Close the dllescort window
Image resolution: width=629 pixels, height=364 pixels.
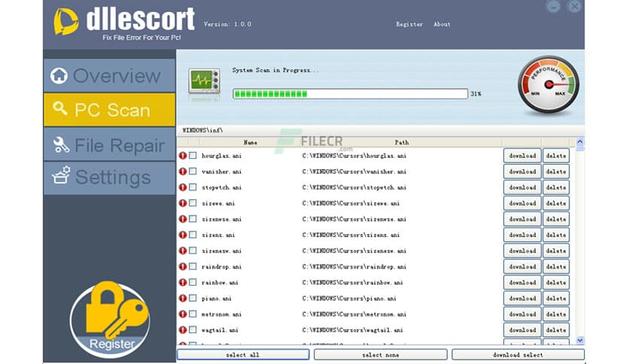pyautogui.click(x=575, y=6)
